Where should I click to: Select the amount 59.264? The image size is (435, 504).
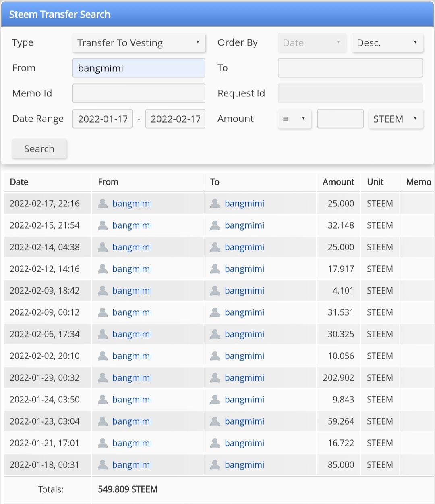pyautogui.click(x=341, y=421)
